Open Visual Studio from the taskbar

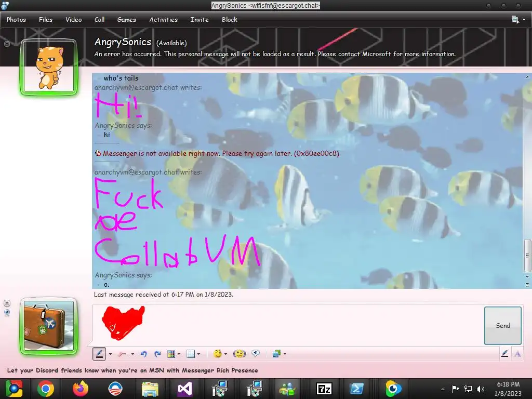184,389
